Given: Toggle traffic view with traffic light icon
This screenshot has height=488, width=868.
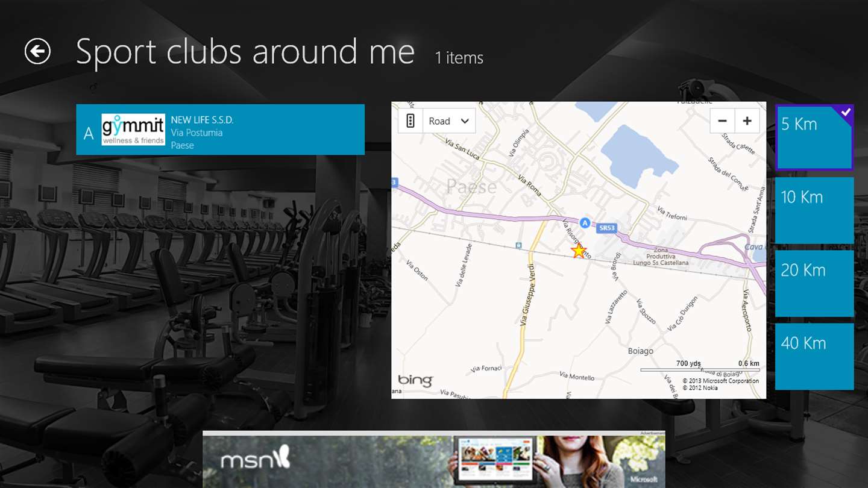Looking at the screenshot, I should point(410,121).
